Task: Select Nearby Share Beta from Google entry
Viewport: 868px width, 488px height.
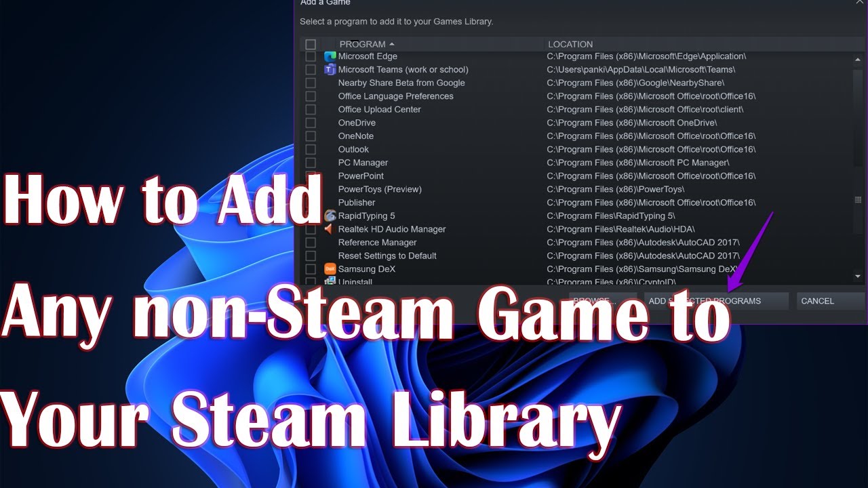Action: tap(401, 83)
